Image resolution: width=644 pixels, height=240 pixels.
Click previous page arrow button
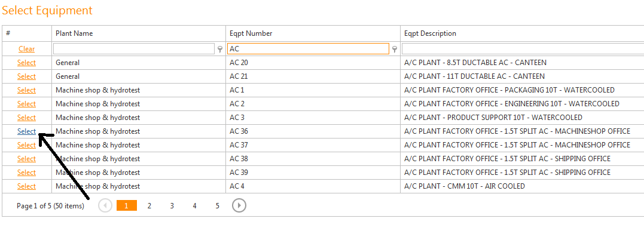coord(105,205)
